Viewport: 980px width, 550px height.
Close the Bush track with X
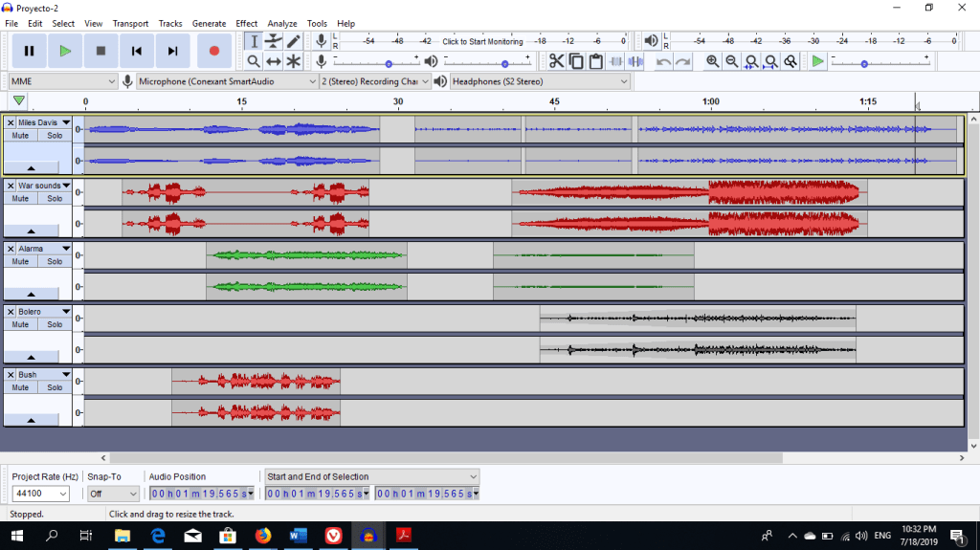tap(11, 375)
